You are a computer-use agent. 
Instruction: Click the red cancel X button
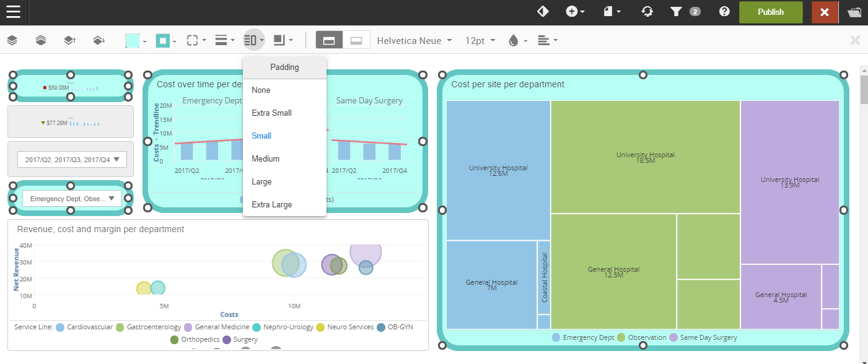825,12
